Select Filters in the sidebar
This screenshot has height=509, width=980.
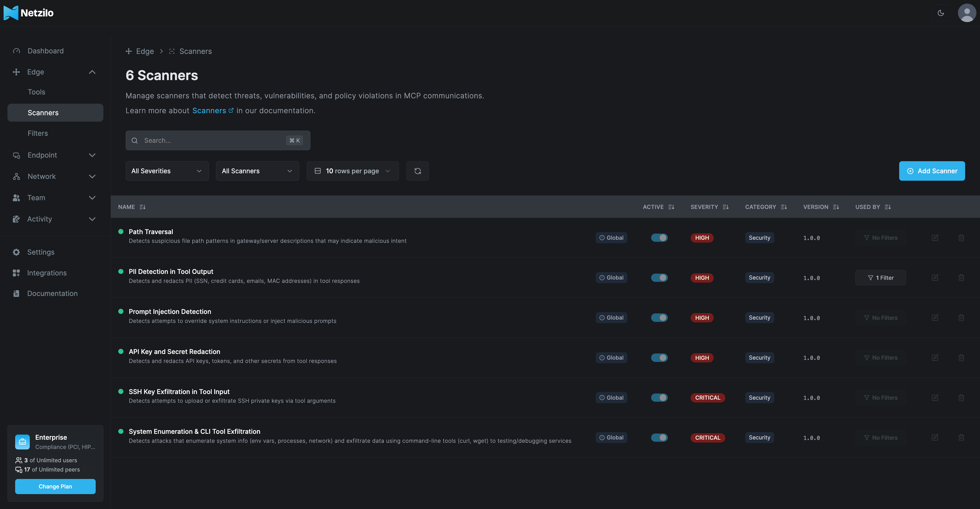(38, 133)
